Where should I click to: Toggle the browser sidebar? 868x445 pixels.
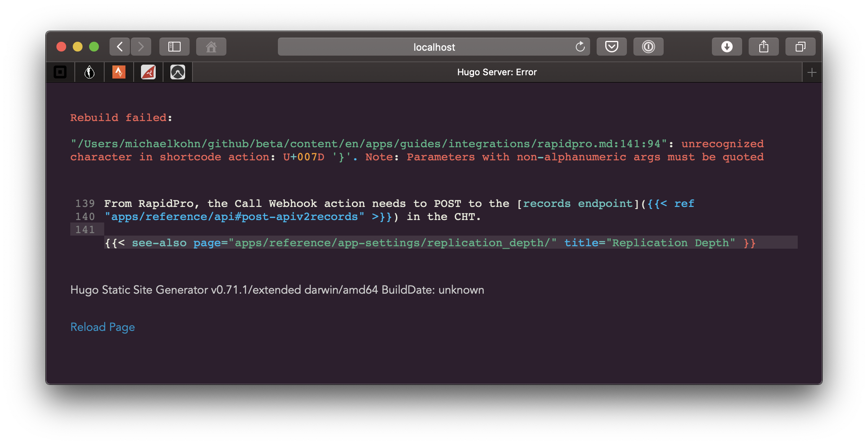coord(174,46)
